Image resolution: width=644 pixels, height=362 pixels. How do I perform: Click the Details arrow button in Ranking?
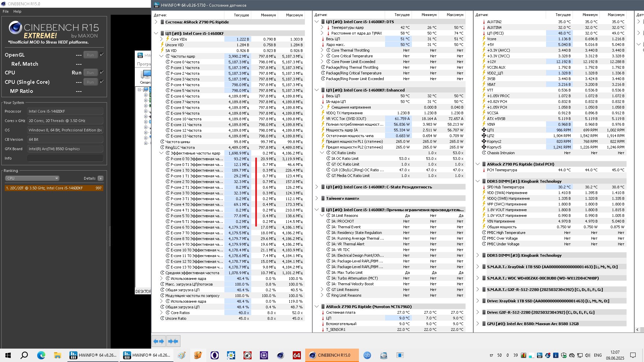(101, 178)
